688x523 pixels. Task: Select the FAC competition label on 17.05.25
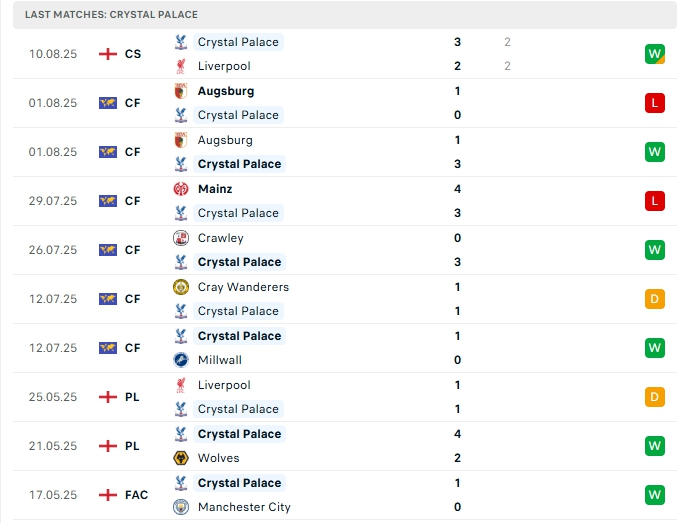click(x=136, y=495)
